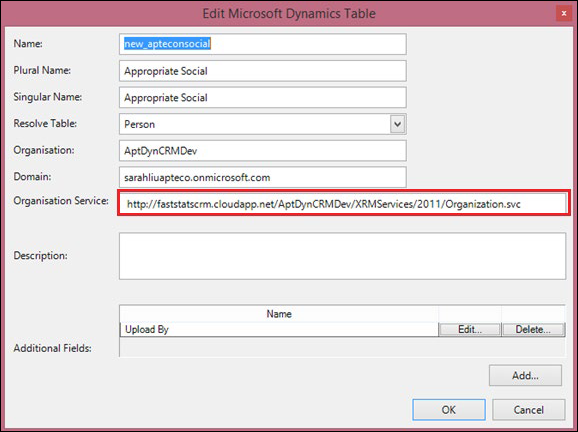The image size is (578, 432).
Task: Click the Domain field sarahliuapteco.onmicrosoft.com
Action: coord(262,177)
